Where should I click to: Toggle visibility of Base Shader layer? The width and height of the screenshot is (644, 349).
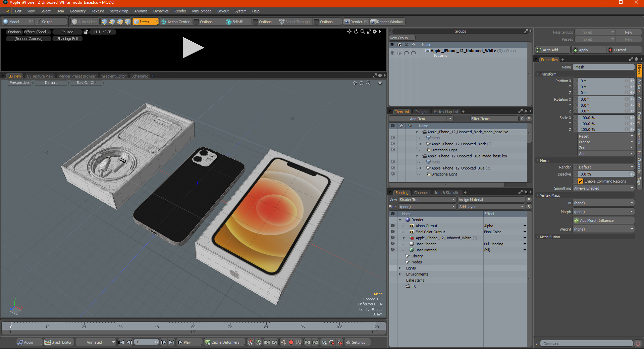(x=392, y=244)
